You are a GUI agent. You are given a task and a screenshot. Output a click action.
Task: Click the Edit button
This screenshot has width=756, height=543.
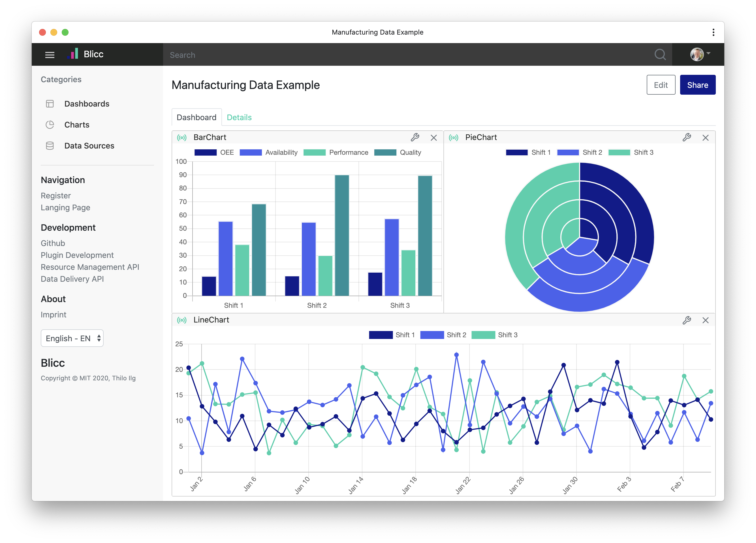click(661, 85)
